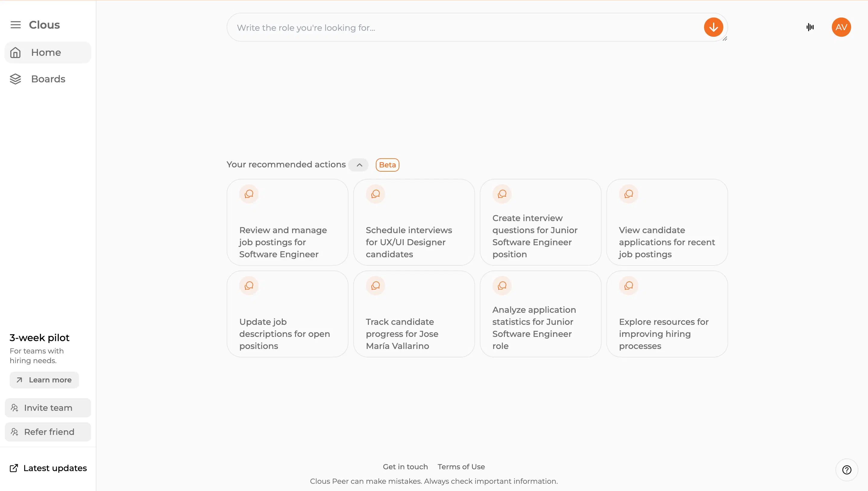Open Track candidate progress for Jose María card
The width and height of the screenshot is (868, 491).
[414, 314]
